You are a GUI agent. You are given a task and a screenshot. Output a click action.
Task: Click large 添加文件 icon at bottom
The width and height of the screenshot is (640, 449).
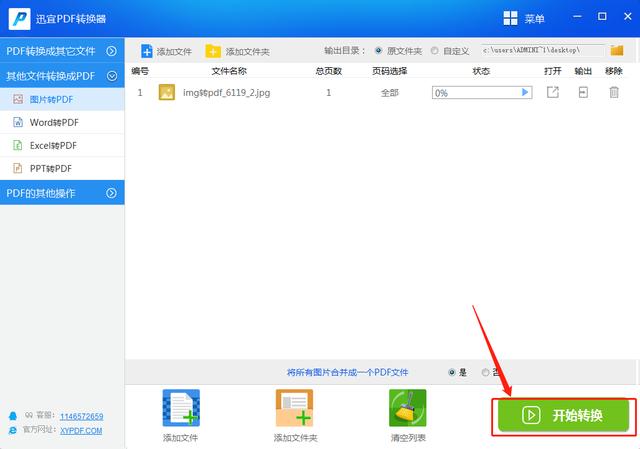pos(181,408)
